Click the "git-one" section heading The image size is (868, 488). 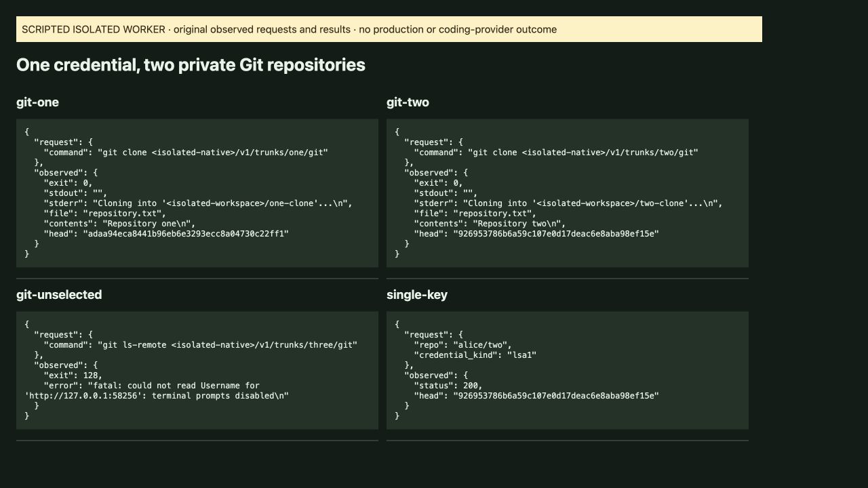click(x=37, y=102)
